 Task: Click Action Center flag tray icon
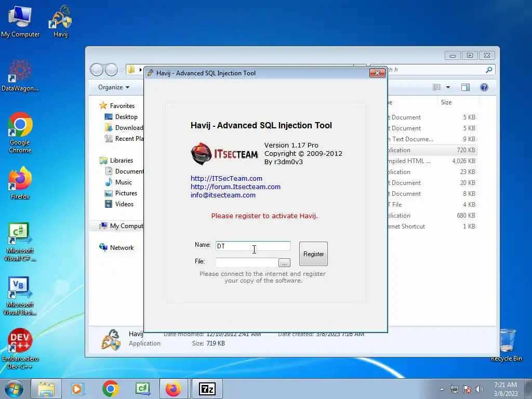tap(467, 389)
